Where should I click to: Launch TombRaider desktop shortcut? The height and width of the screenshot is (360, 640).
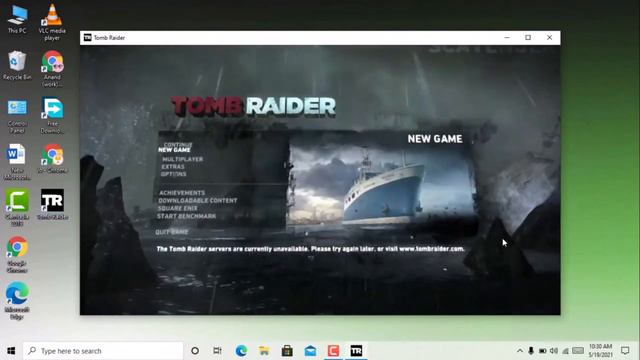point(52,204)
